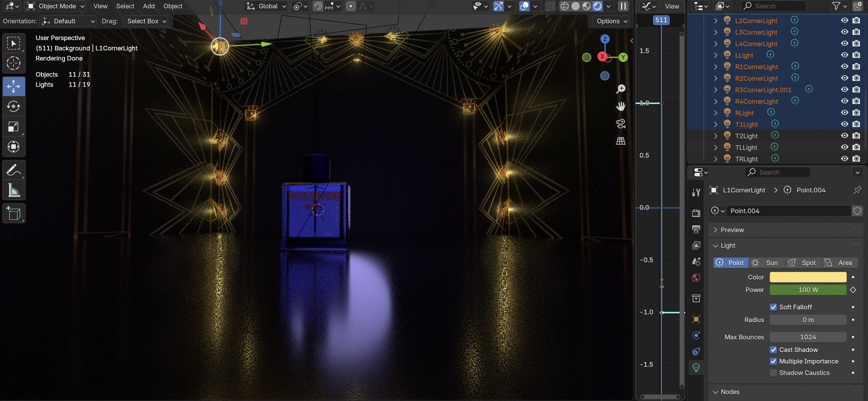The width and height of the screenshot is (868, 401).
Task: Disable the Soft Falloff checkbox
Action: [773, 307]
